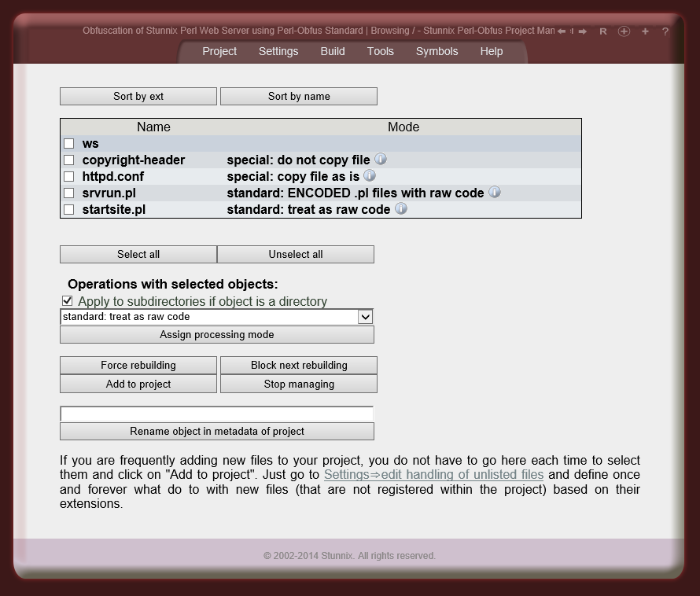Click the circled plus icon in header
700x596 pixels.
click(624, 31)
